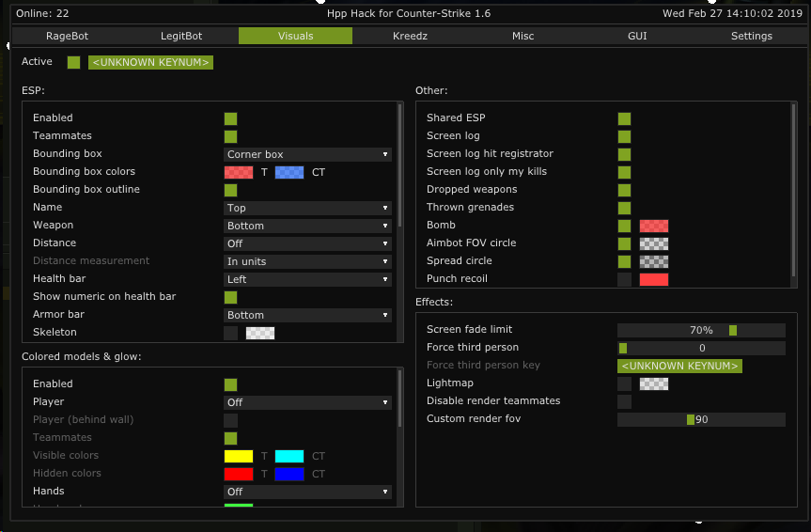Adjust the Screen fade limit slider
811x532 pixels.
pyautogui.click(x=701, y=330)
